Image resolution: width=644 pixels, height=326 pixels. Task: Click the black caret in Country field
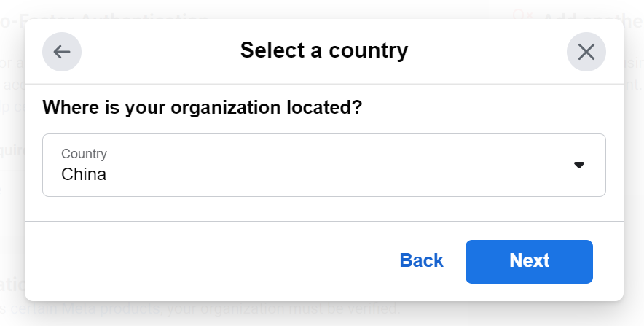pos(578,166)
